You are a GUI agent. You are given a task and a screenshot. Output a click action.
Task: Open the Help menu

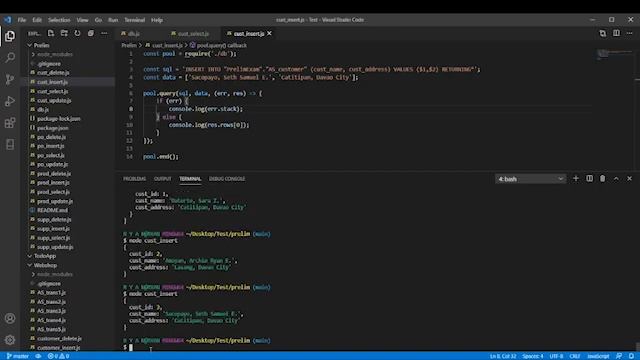point(157,20)
